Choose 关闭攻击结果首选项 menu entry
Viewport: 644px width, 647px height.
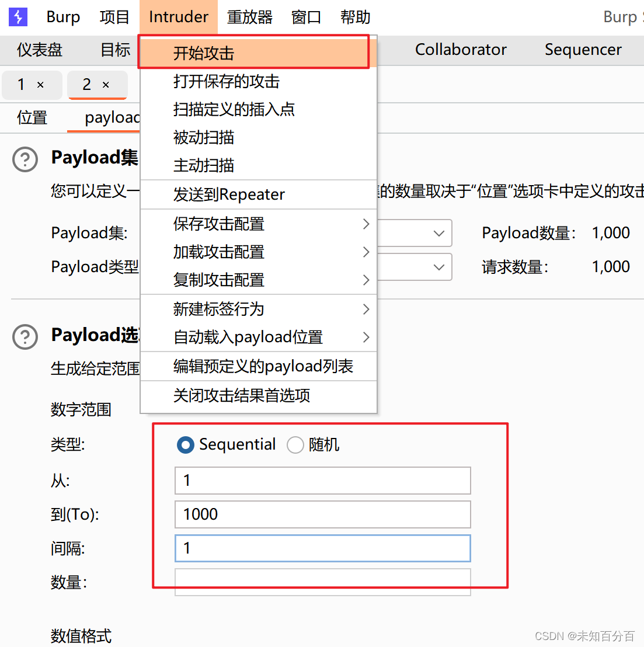point(259,395)
